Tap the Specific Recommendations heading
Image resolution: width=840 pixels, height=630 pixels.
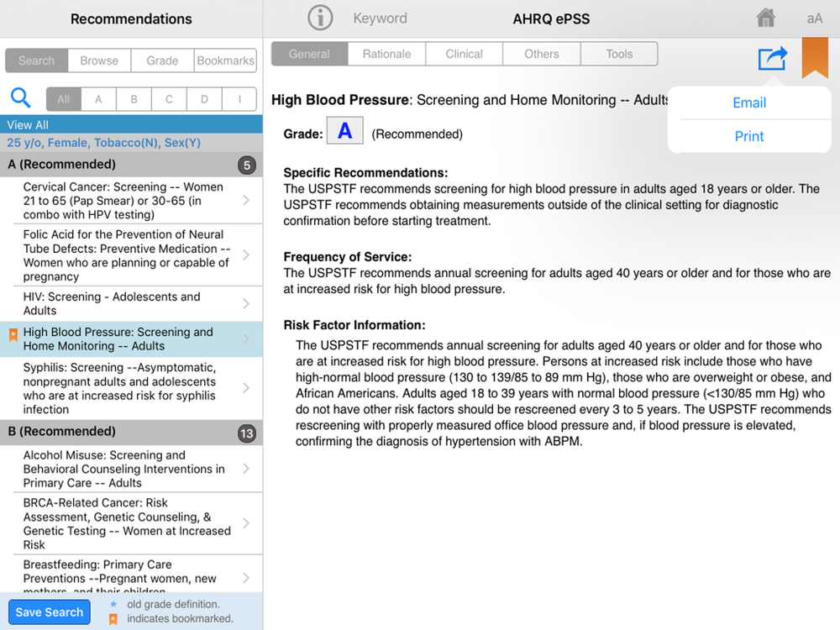click(365, 172)
